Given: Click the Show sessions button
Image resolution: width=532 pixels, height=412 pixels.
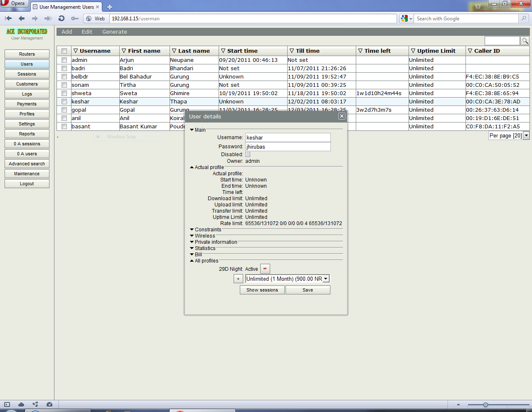Looking at the screenshot, I should pos(262,290).
